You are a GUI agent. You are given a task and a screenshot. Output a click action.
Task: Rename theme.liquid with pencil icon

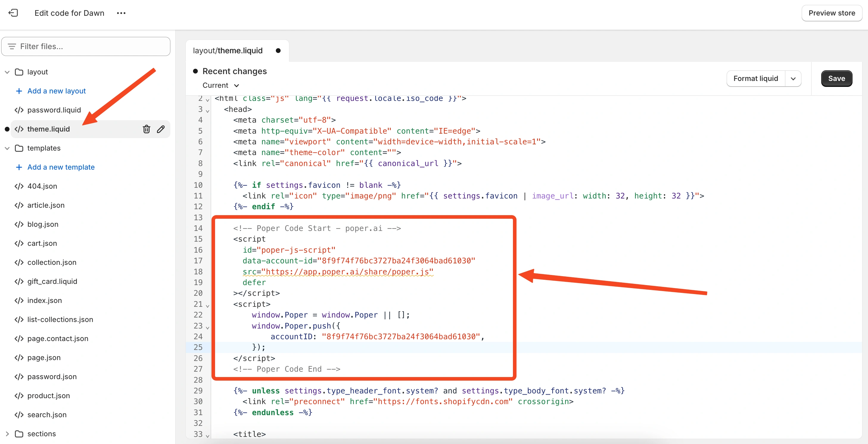pos(161,129)
